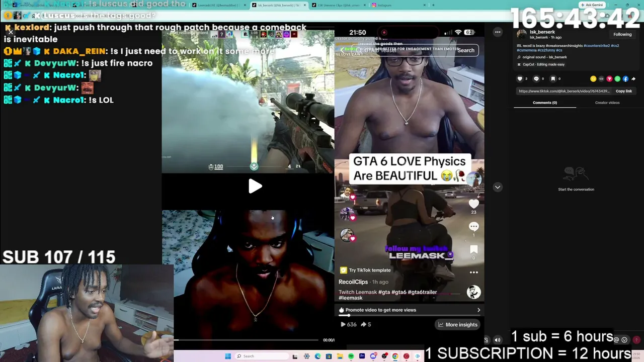Viewport: 644px width, 362px height.
Task: Open a new browser tab
Action: click(433, 5)
